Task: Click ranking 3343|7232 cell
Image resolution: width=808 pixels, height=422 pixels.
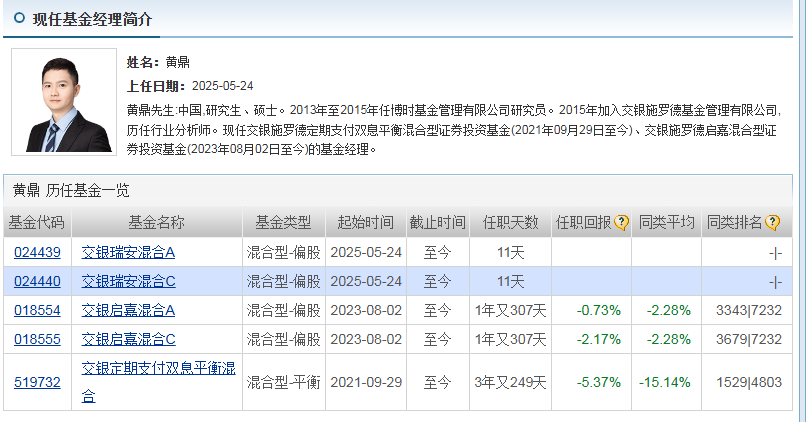Action: 749,310
